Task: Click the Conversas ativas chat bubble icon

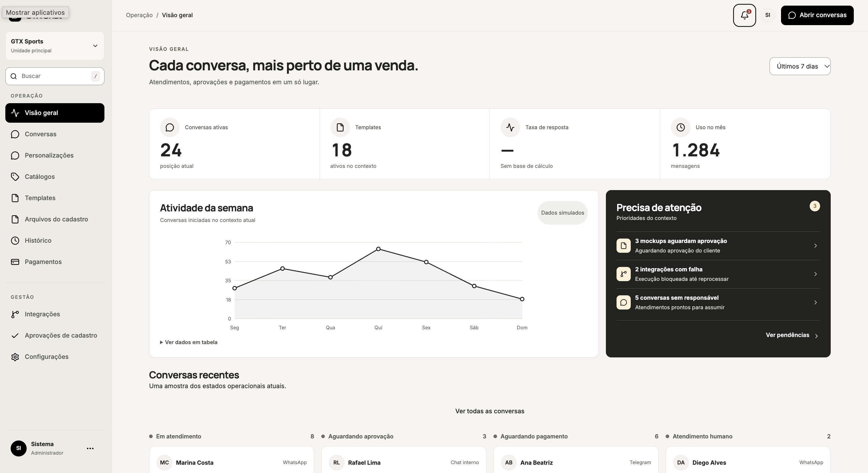Action: 170,127
